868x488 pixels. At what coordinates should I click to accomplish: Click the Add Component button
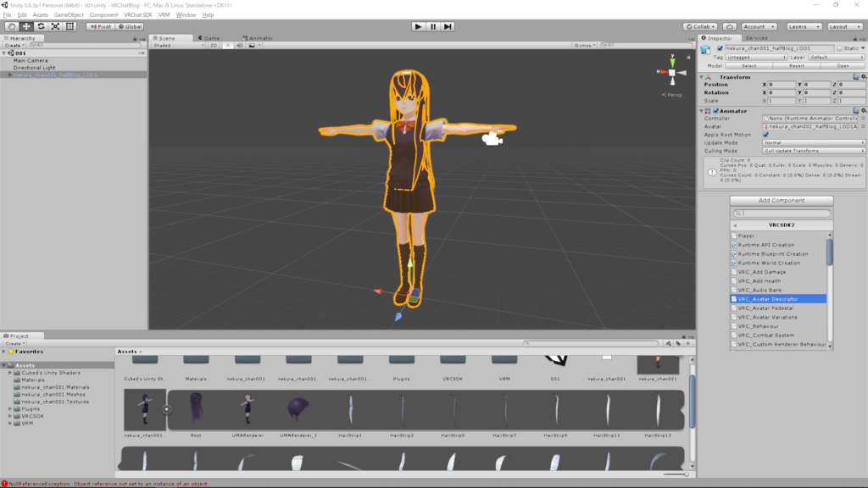(781, 200)
